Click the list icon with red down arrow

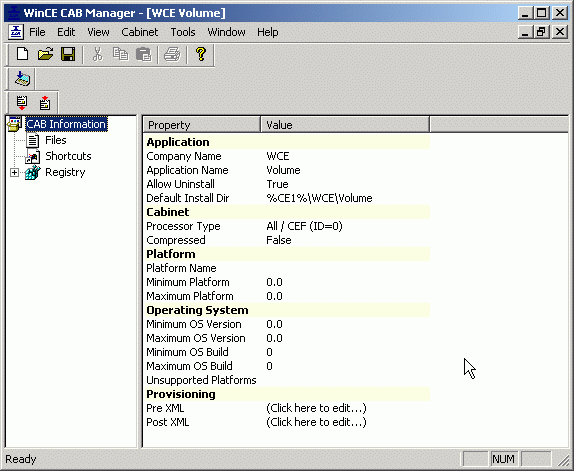tap(22, 103)
